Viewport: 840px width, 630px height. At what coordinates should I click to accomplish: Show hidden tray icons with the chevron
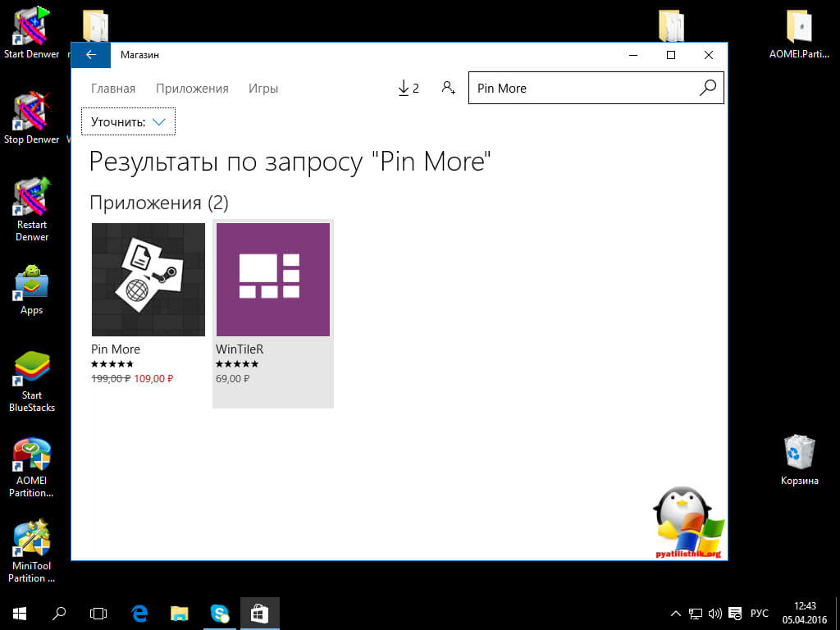675,613
